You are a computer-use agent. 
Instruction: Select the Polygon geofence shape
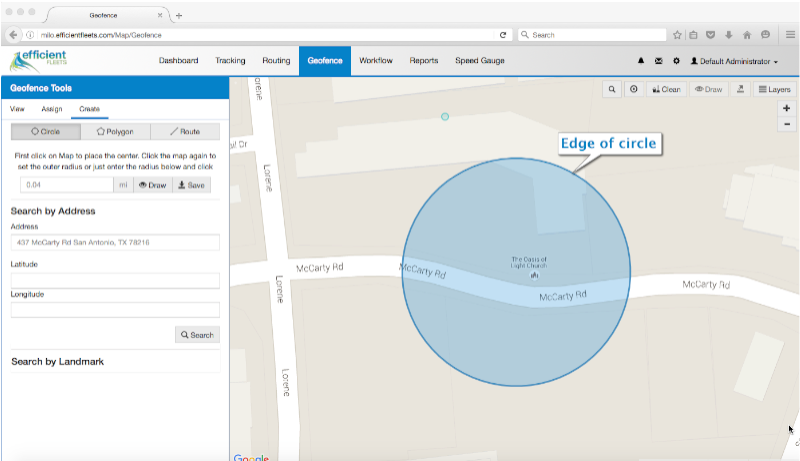point(115,131)
